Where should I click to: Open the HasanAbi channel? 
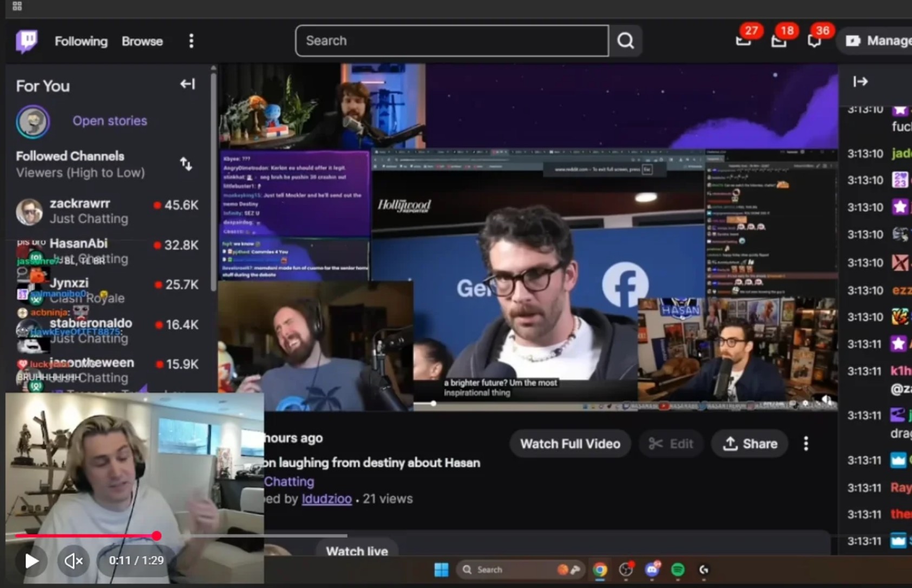(x=108, y=251)
